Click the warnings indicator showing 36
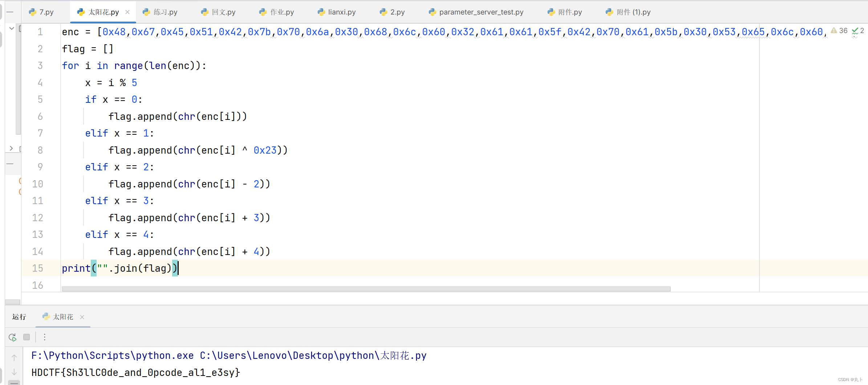The width and height of the screenshot is (868, 385). coord(839,31)
